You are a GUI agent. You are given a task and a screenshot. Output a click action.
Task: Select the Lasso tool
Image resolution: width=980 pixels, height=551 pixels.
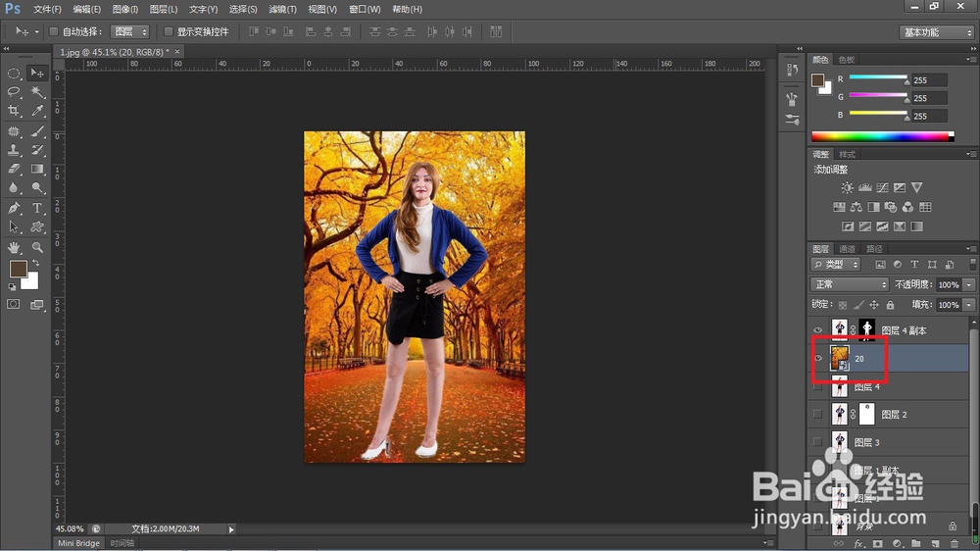(x=14, y=92)
